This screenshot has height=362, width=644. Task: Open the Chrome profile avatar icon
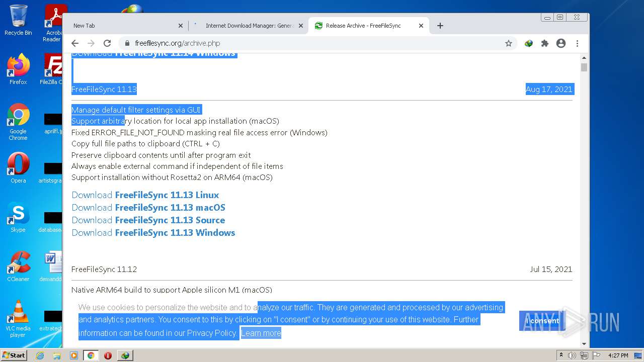point(561,43)
